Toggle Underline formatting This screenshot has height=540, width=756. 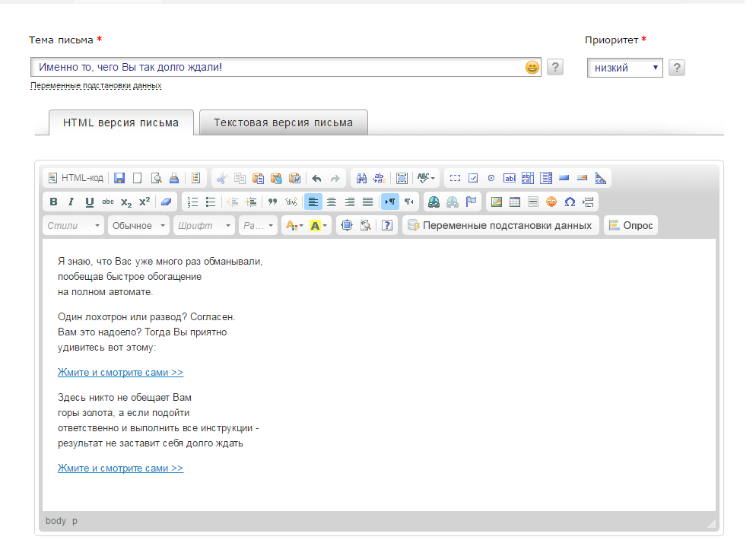pos(89,202)
